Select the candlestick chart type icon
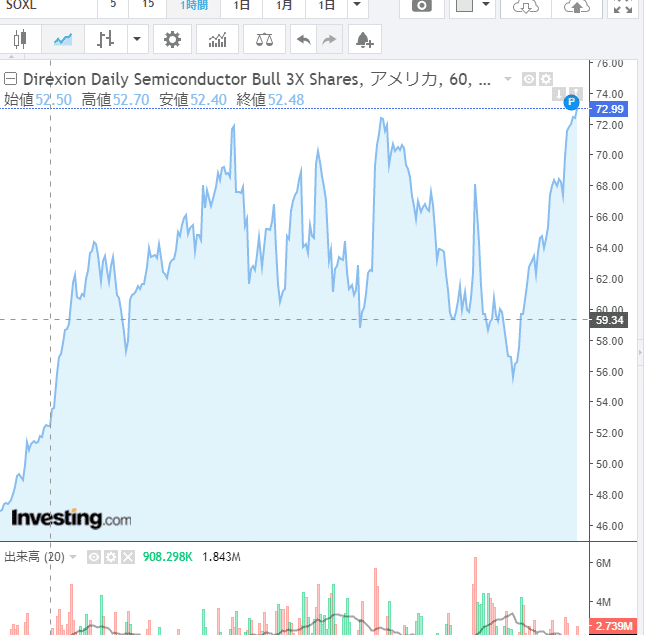The image size is (647, 635). click(x=20, y=40)
